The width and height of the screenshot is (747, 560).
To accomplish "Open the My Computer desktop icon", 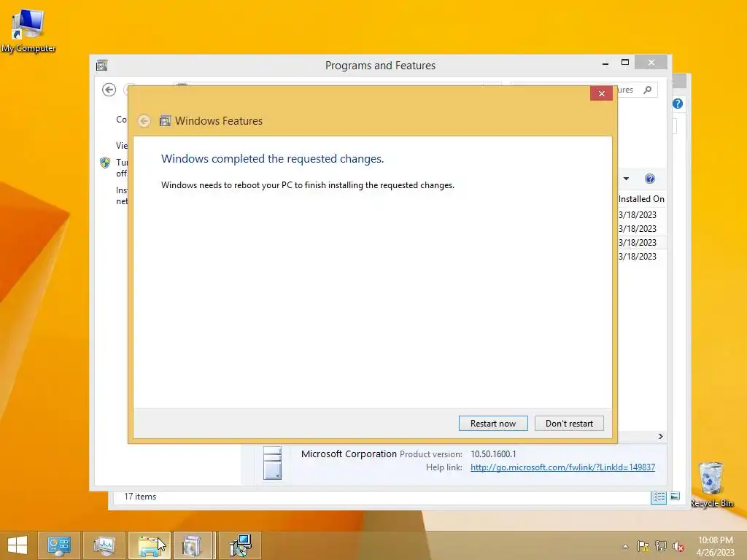I will [28, 29].
